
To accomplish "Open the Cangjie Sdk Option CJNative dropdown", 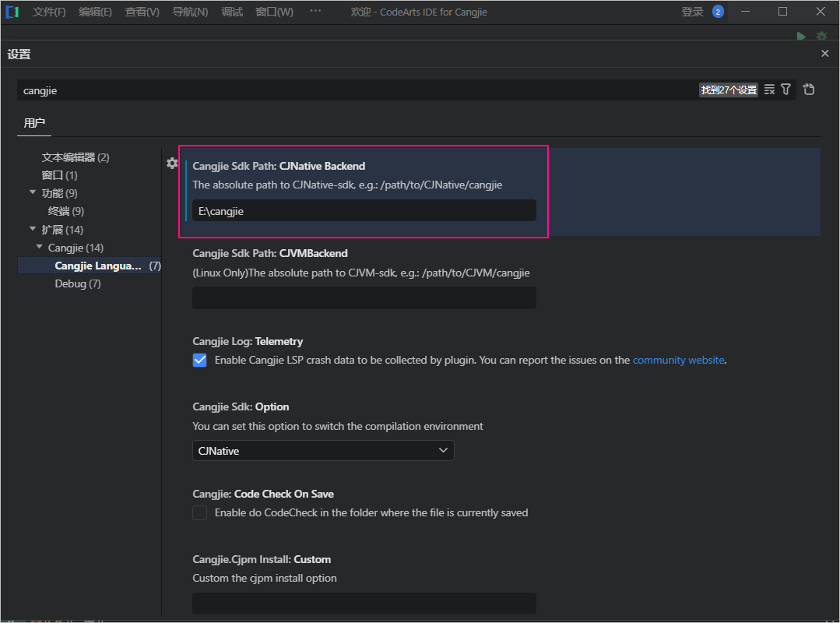I will (x=323, y=451).
